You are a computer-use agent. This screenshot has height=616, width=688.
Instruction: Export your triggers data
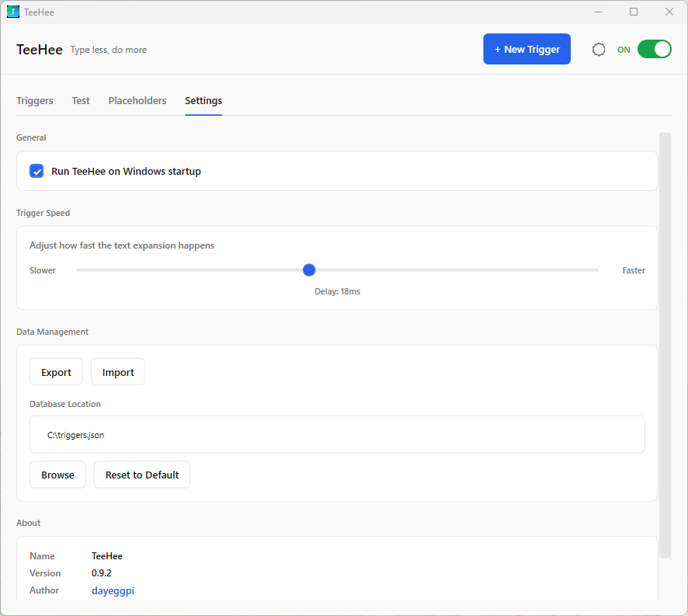coord(56,371)
